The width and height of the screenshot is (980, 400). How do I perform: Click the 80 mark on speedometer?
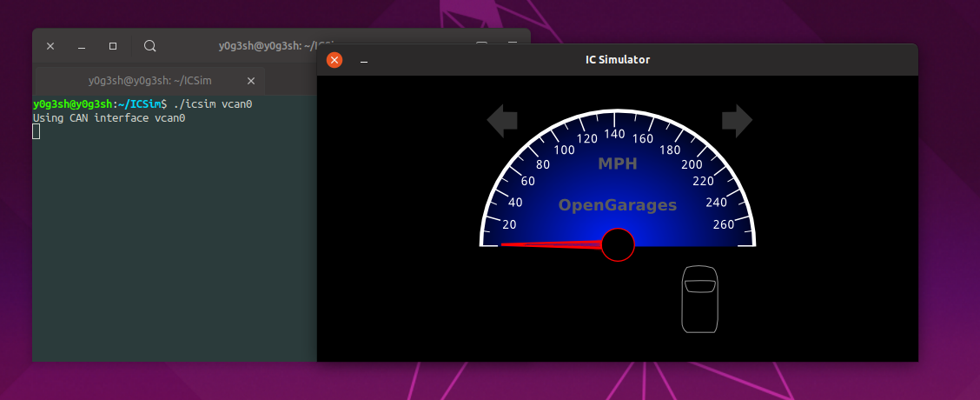click(x=543, y=164)
